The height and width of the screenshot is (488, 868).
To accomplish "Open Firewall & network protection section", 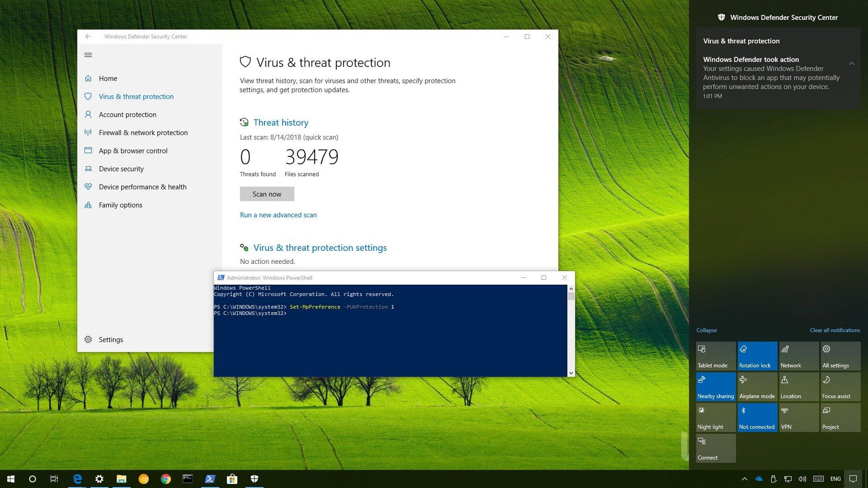I will [143, 133].
